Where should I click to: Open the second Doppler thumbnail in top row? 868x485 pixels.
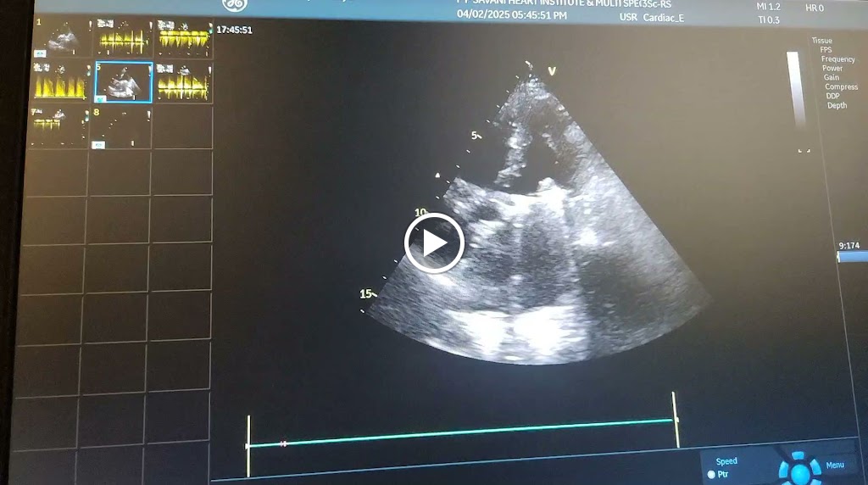(123, 37)
